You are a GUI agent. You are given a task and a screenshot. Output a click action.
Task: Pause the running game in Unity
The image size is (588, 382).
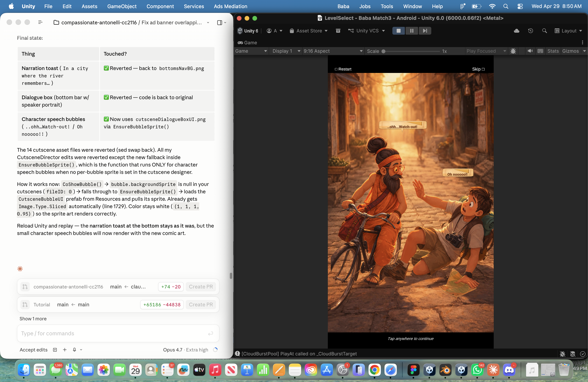412,31
